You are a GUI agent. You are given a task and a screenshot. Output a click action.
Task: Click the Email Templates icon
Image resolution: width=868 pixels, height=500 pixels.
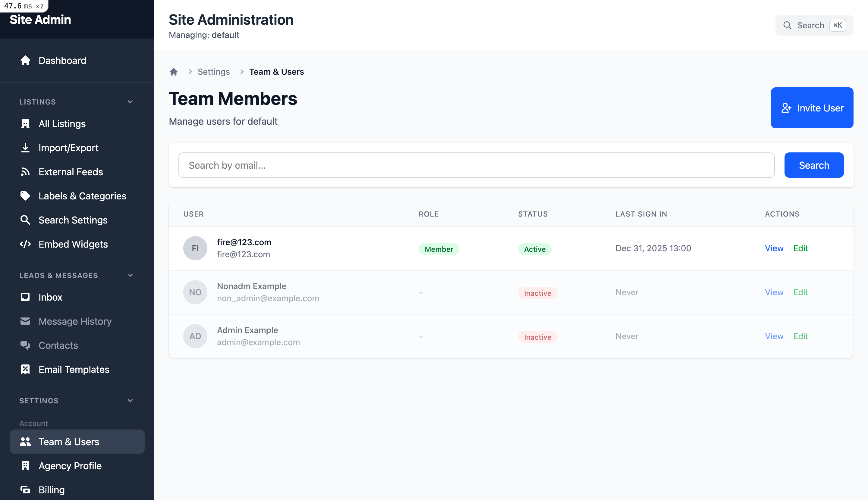point(25,369)
